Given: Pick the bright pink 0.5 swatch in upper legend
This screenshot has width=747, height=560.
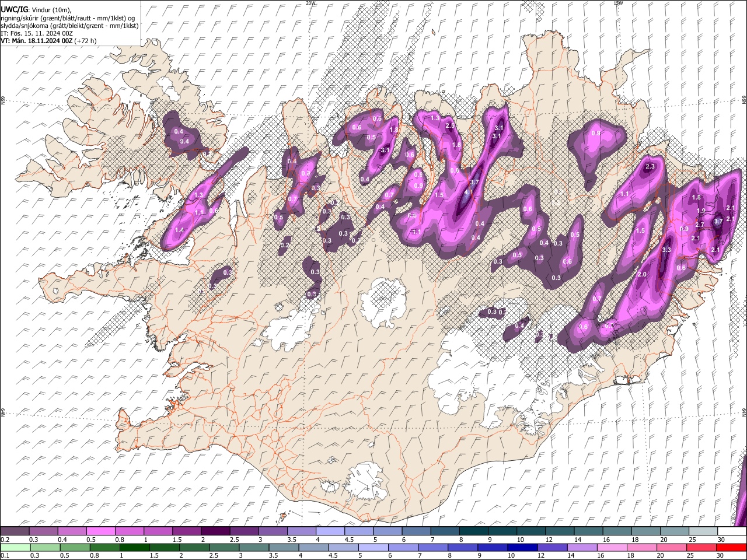Looking at the screenshot, I should (100, 531).
